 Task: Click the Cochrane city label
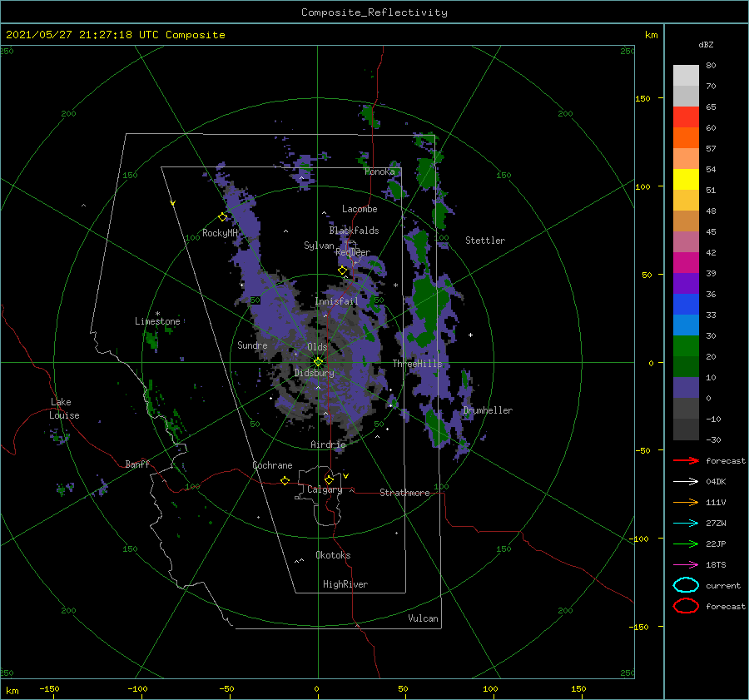(x=272, y=465)
